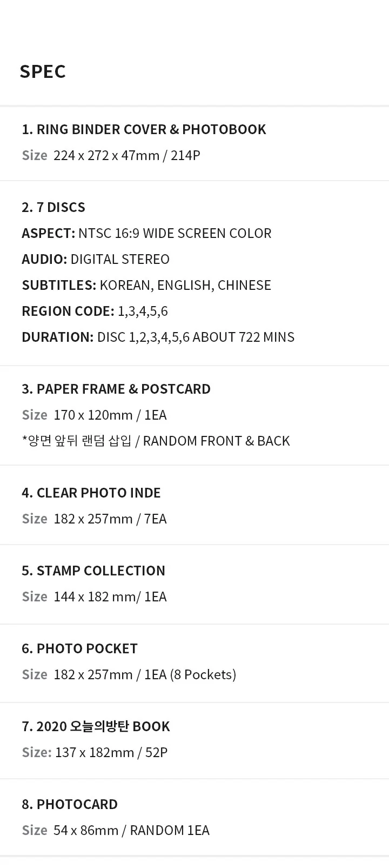Image resolution: width=389 pixels, height=868 pixels.
Task: Click the Clear Photo Inde heading
Action: click(x=91, y=493)
